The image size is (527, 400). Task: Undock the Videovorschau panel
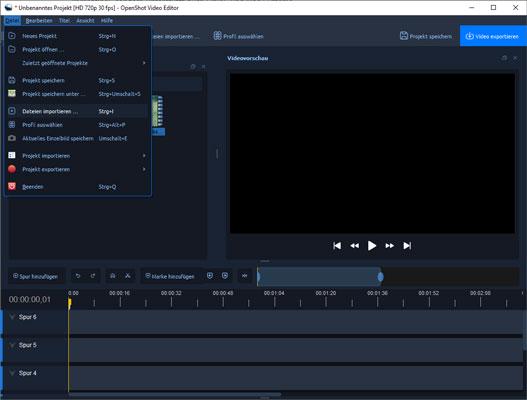504,58
